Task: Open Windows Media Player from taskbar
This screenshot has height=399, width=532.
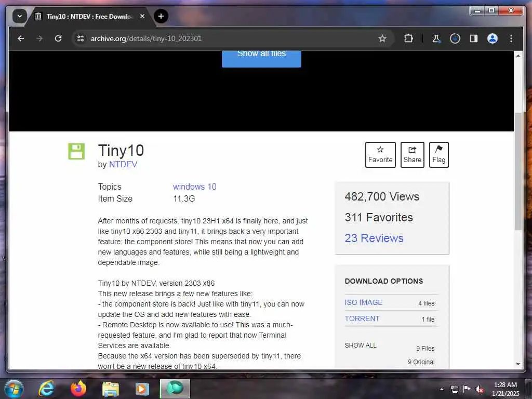Action: tap(142, 389)
